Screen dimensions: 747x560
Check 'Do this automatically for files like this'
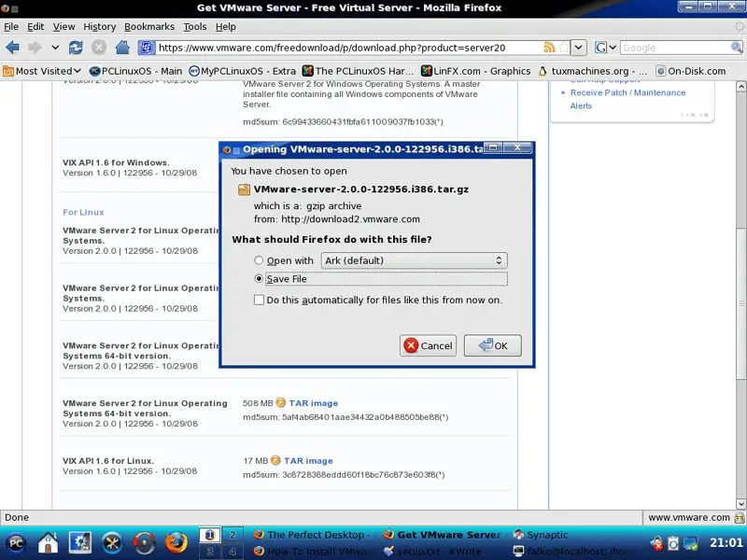(260, 300)
